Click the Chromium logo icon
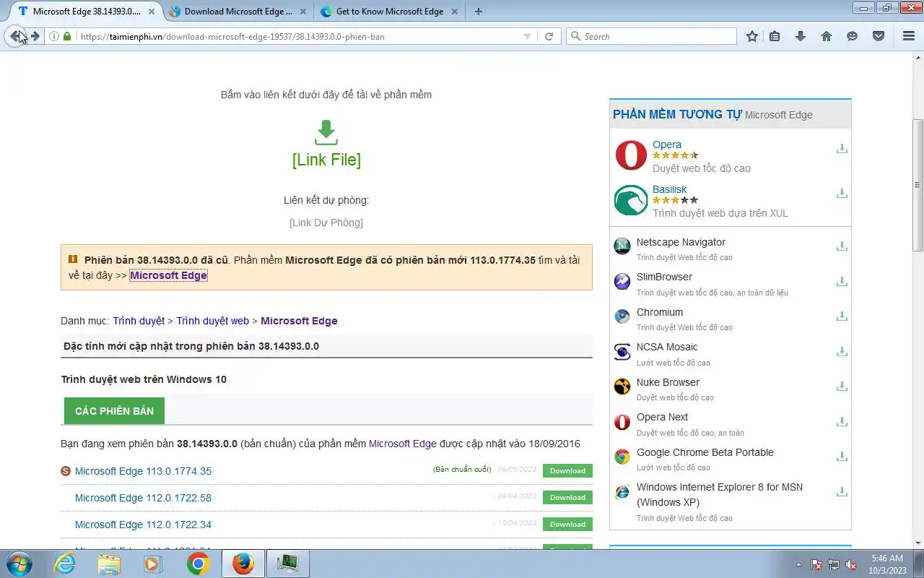Viewport: 924px width, 578px height. [622, 316]
